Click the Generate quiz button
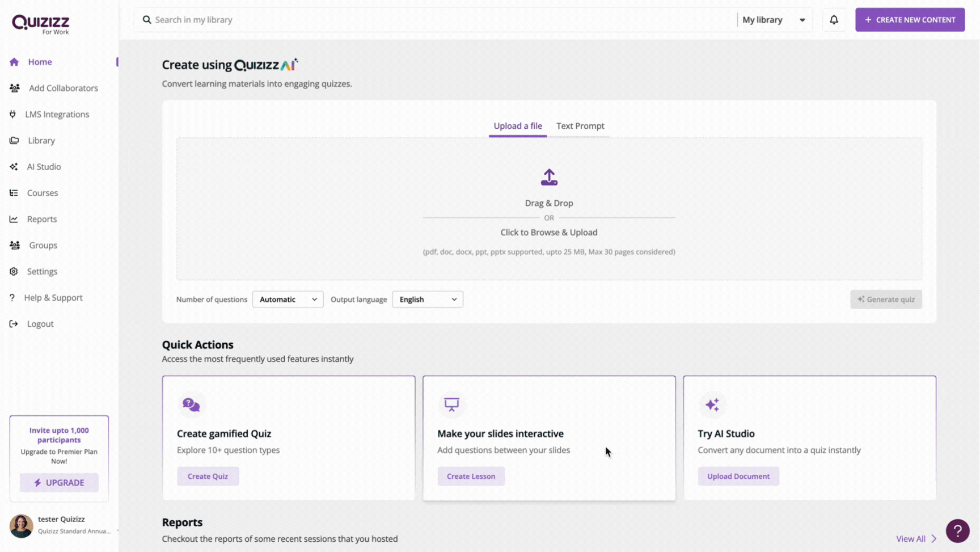 coord(886,300)
